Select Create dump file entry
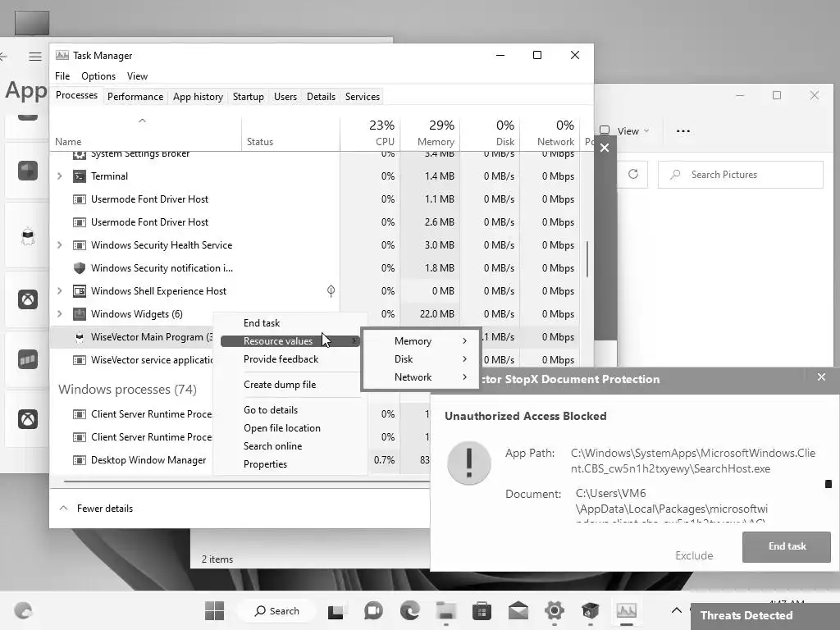The image size is (840, 630). coord(280,385)
